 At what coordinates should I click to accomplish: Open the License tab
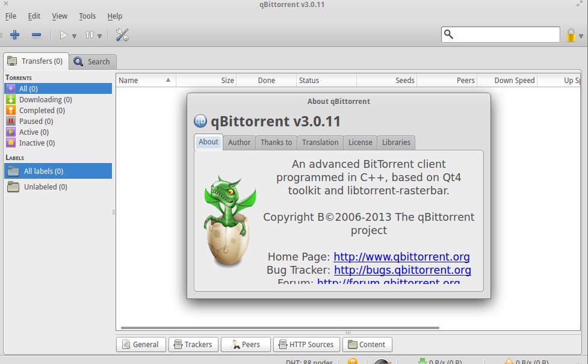[x=361, y=143]
